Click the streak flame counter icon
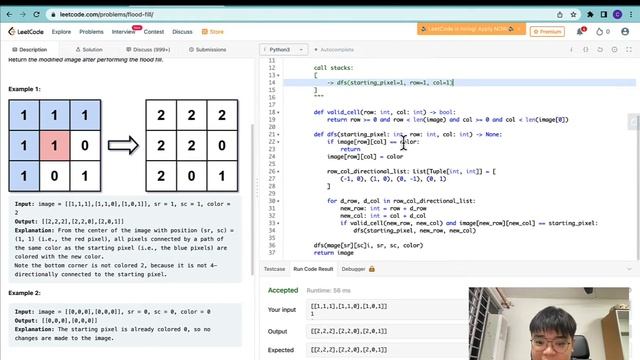Image resolution: width=640 pixels, height=360 pixels. tap(600, 31)
